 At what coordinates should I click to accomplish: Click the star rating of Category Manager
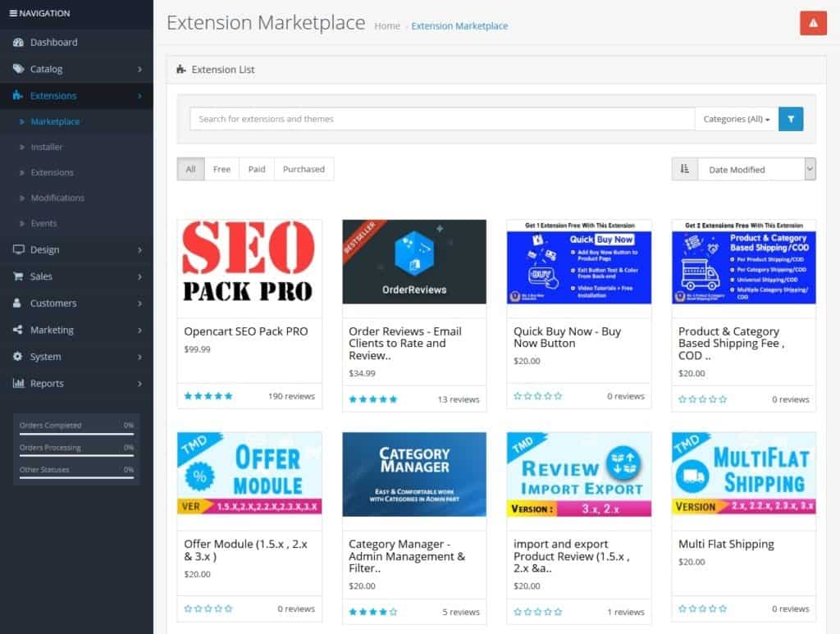pos(373,612)
